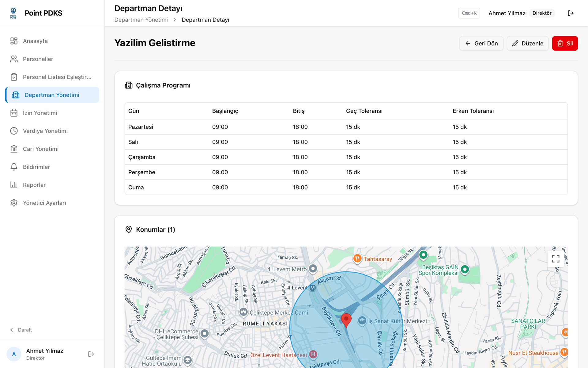This screenshot has height=368, width=588.
Task: Click the İş Sanat Kültür Merkezi map icon
Action: tap(362, 321)
